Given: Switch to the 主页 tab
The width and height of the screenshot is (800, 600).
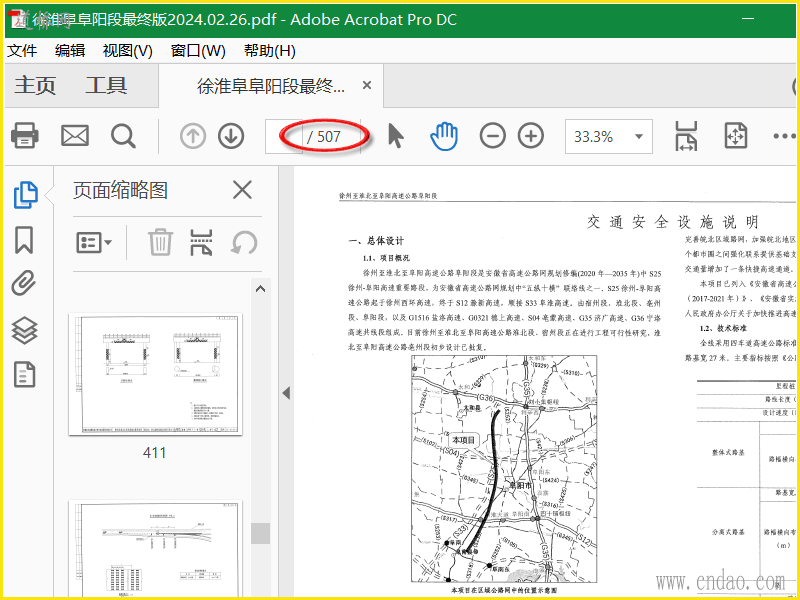Looking at the screenshot, I should [35, 85].
